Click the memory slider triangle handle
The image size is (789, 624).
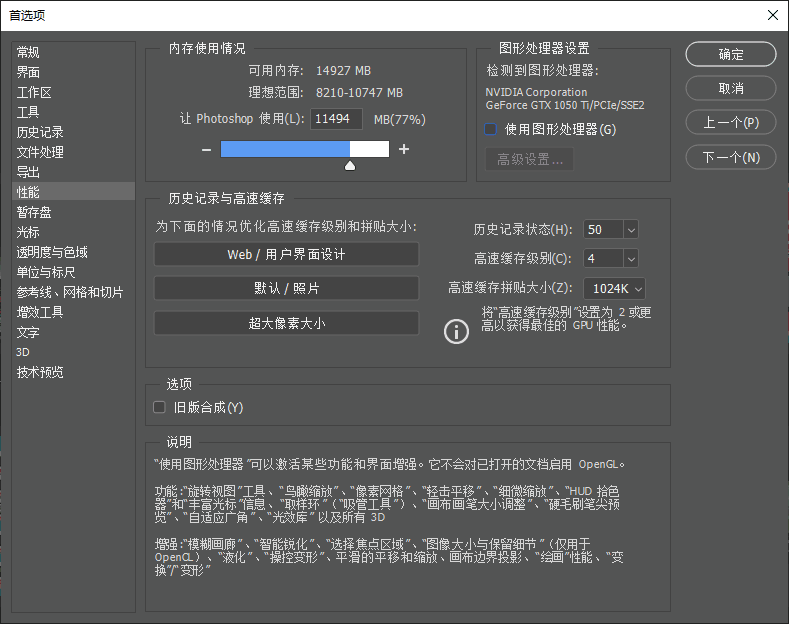350,165
